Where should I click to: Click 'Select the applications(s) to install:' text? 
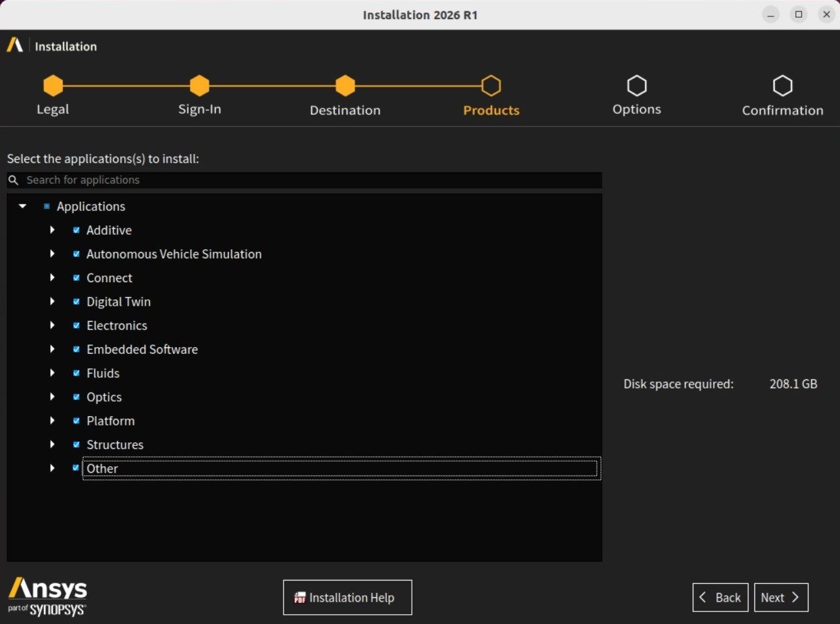pyautogui.click(x=103, y=159)
